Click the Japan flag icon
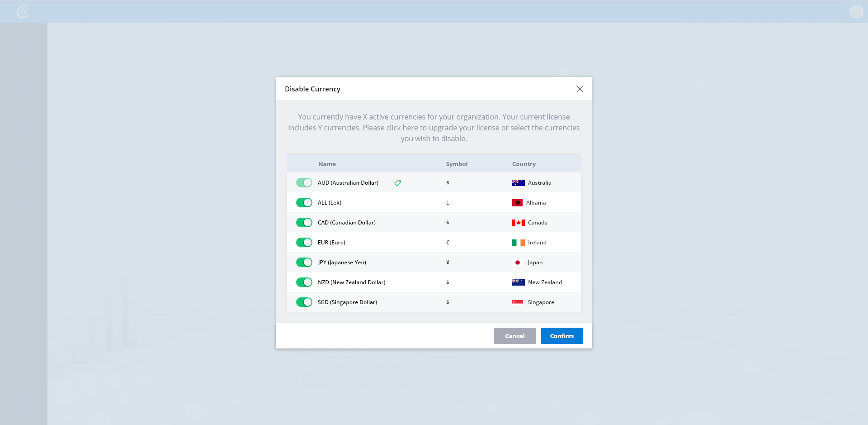 pyautogui.click(x=518, y=263)
